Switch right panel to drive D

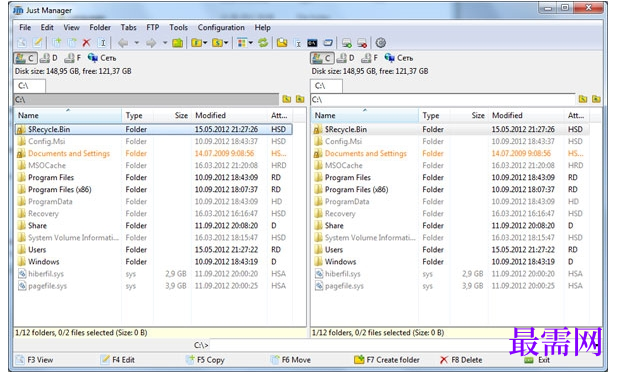pos(346,58)
